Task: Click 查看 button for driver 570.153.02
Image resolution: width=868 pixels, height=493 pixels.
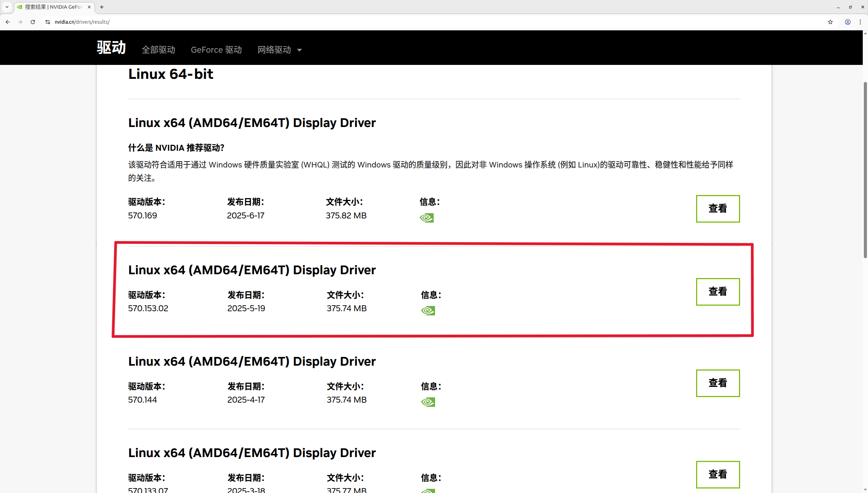Action: click(x=717, y=292)
